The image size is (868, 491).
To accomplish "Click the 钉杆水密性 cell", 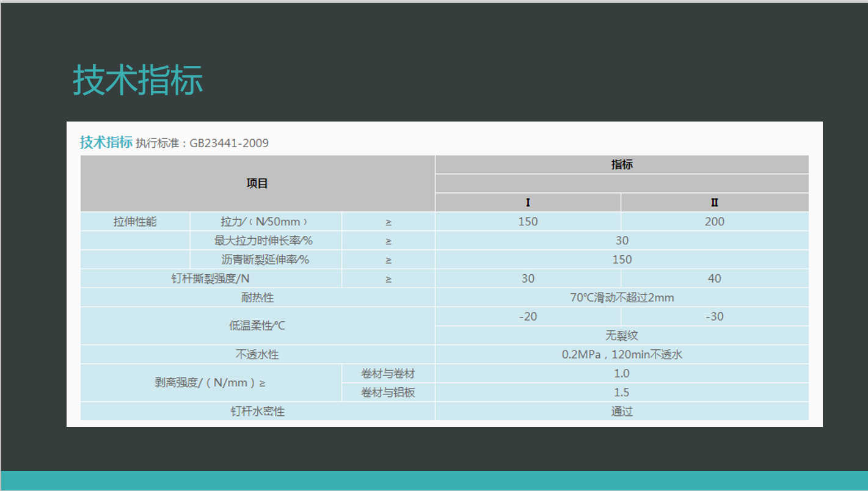I will coord(257,411).
